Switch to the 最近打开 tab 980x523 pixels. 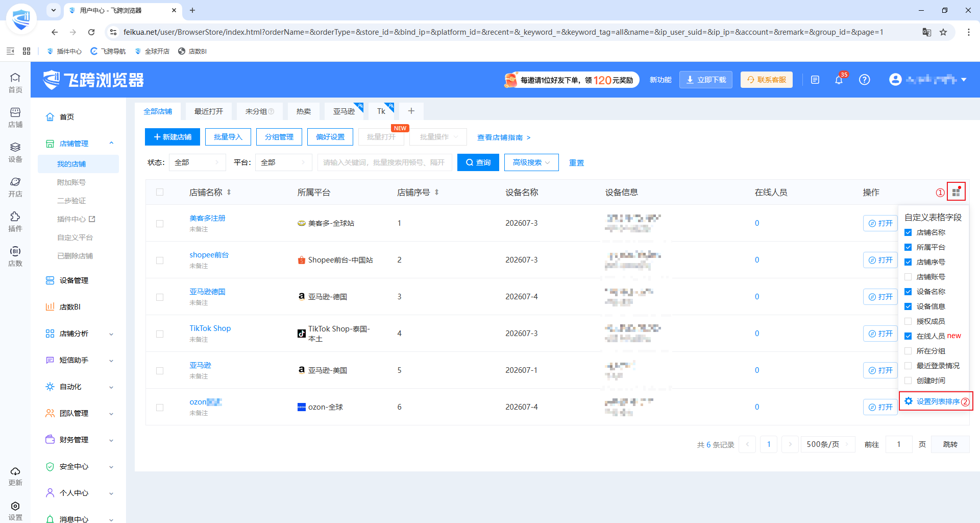(209, 111)
